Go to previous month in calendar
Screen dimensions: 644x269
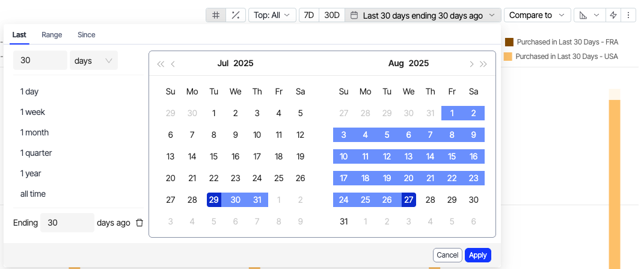coord(173,64)
